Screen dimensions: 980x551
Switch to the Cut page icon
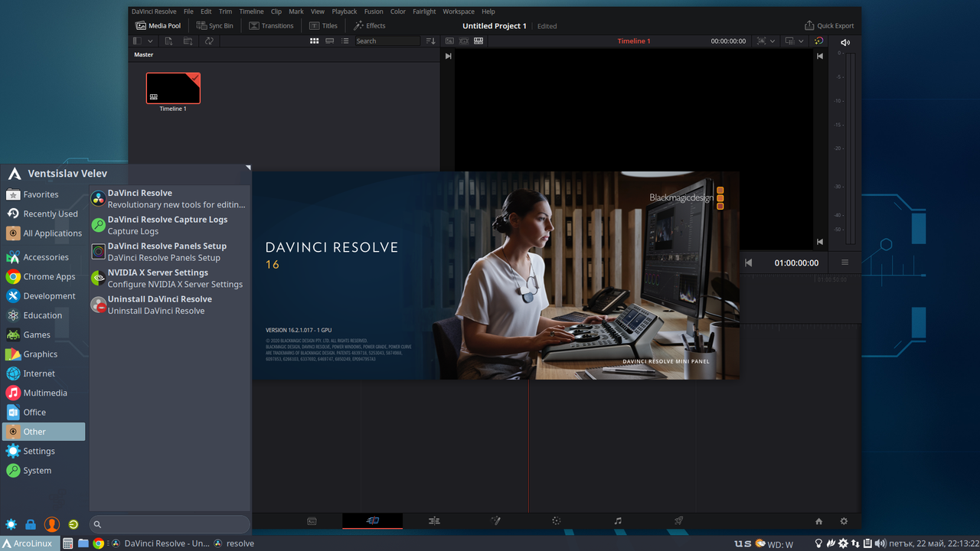pos(373,521)
